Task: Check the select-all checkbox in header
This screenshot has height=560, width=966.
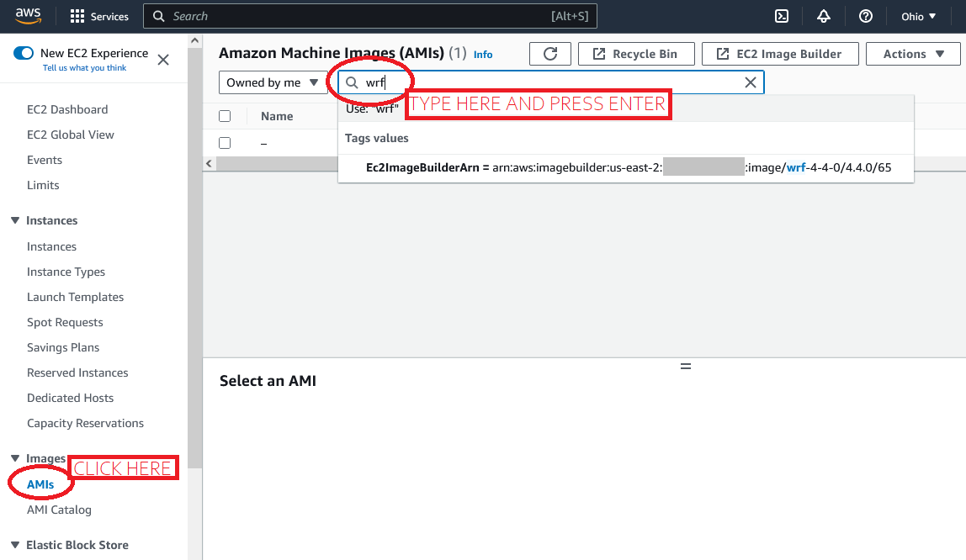Action: point(225,116)
